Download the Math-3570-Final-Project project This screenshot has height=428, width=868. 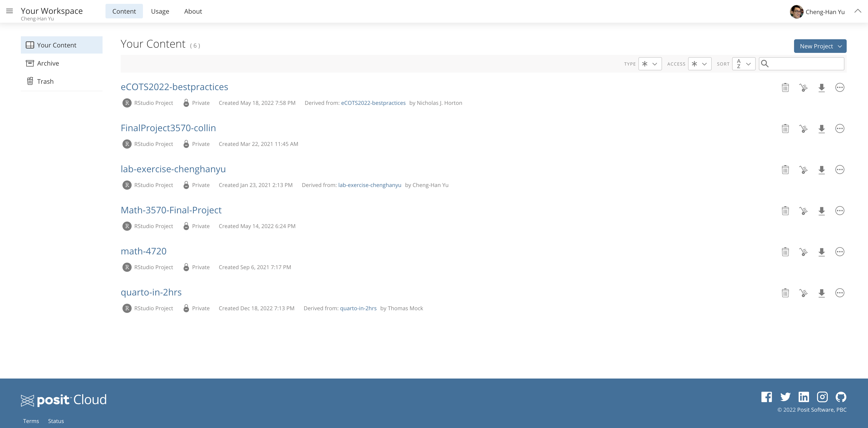[x=821, y=211]
